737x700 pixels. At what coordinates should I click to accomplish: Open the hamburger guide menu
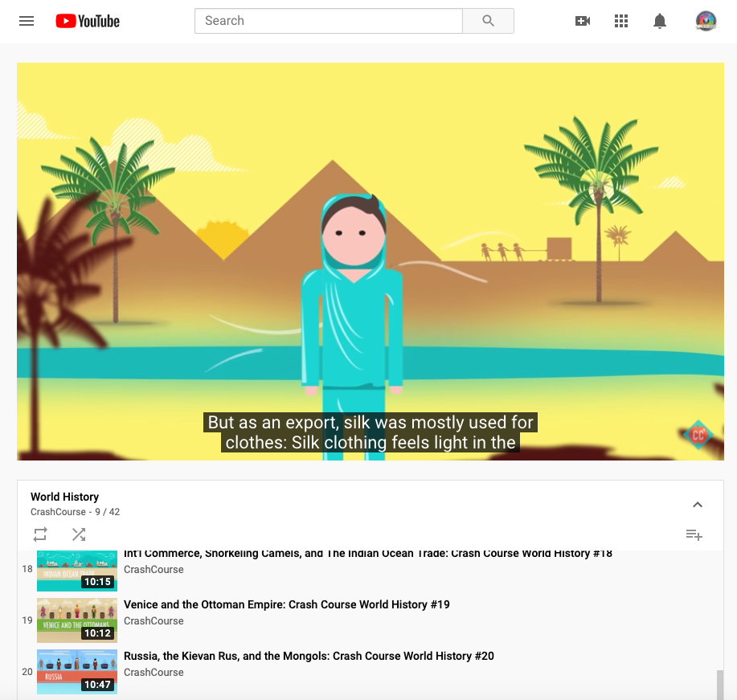click(27, 21)
